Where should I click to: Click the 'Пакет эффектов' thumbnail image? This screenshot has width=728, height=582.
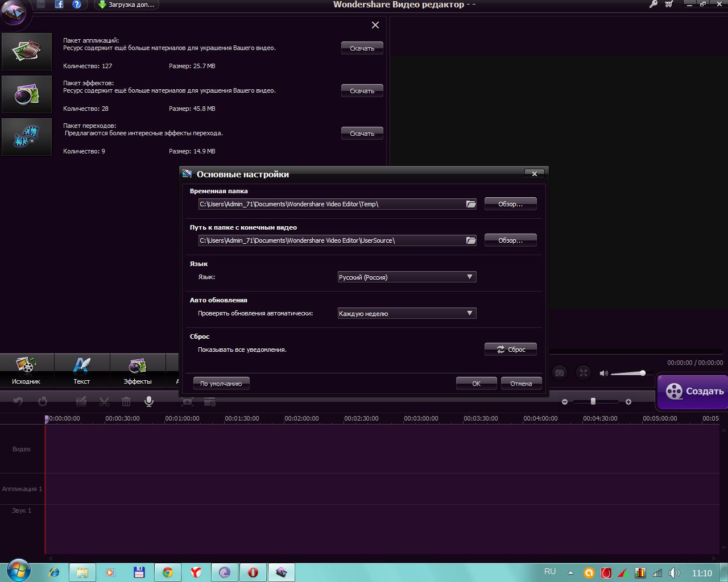click(x=27, y=94)
